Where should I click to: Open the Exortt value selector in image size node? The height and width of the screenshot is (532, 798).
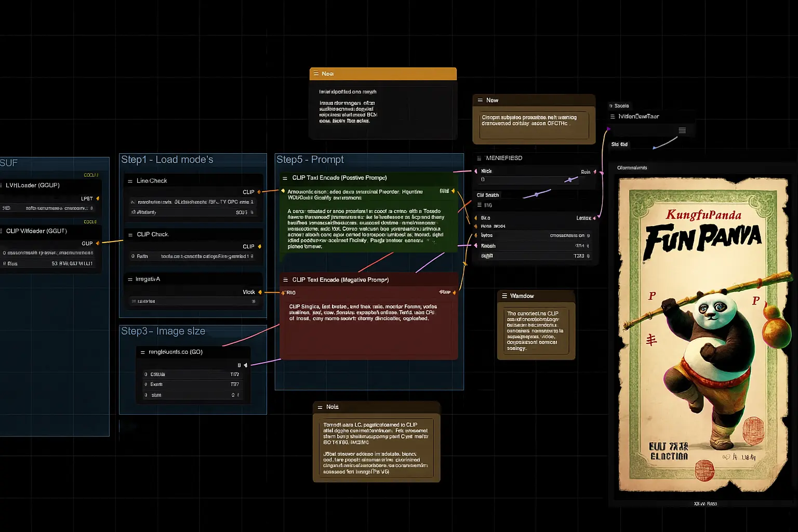click(192, 384)
